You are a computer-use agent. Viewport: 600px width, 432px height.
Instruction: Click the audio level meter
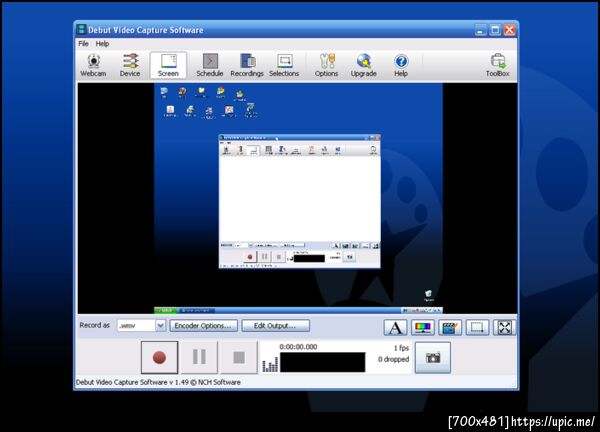click(270, 365)
